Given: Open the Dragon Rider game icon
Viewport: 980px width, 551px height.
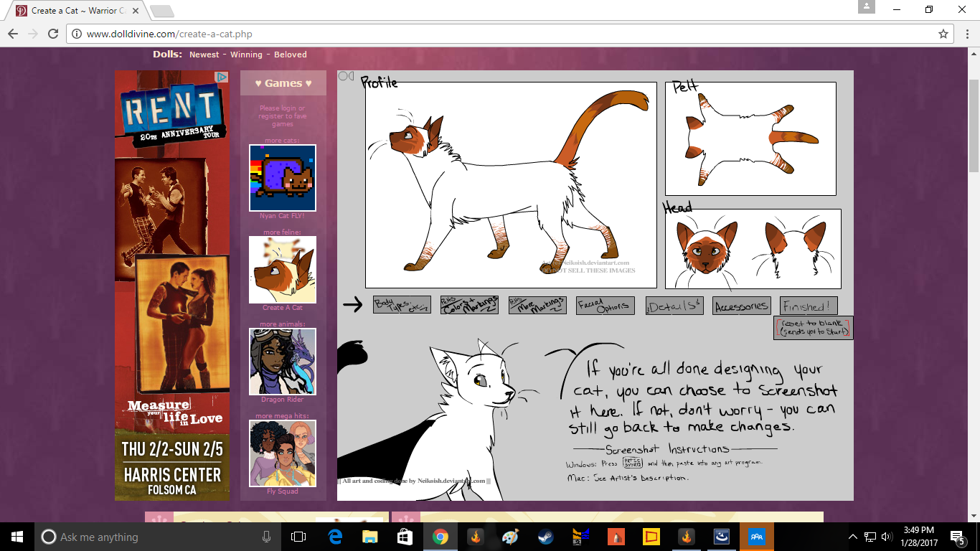Looking at the screenshot, I should click(x=282, y=362).
